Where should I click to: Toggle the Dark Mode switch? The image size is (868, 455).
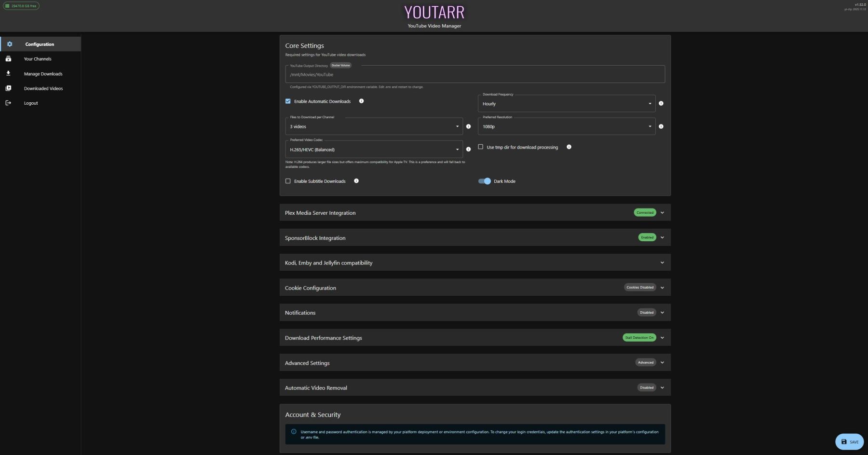pyautogui.click(x=484, y=181)
